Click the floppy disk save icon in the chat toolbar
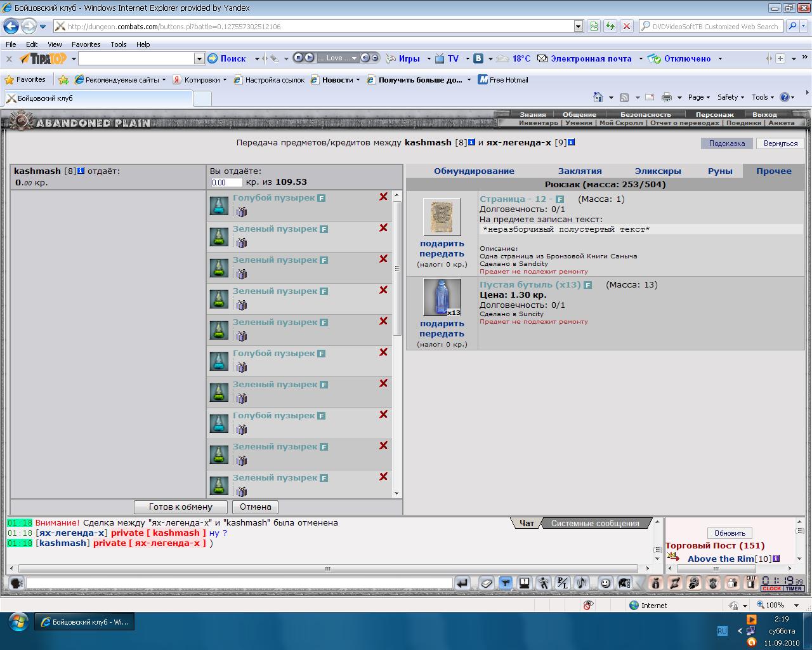 coord(524,583)
